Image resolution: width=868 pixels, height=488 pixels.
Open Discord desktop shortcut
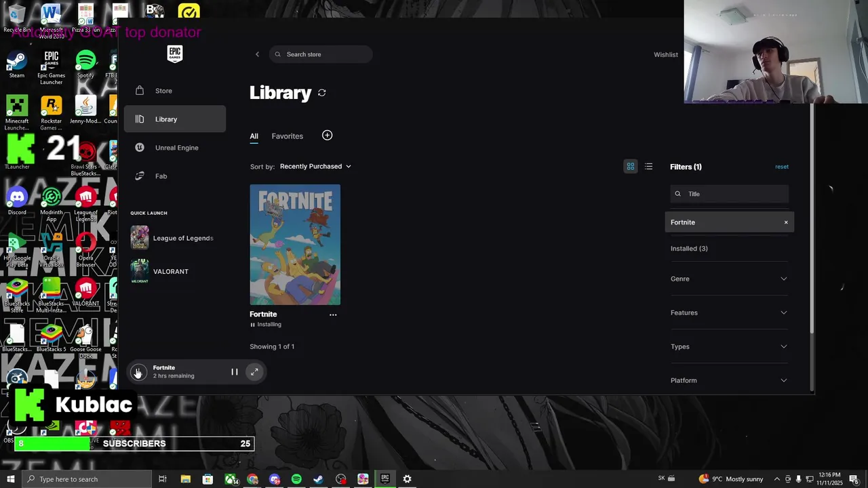click(x=17, y=201)
